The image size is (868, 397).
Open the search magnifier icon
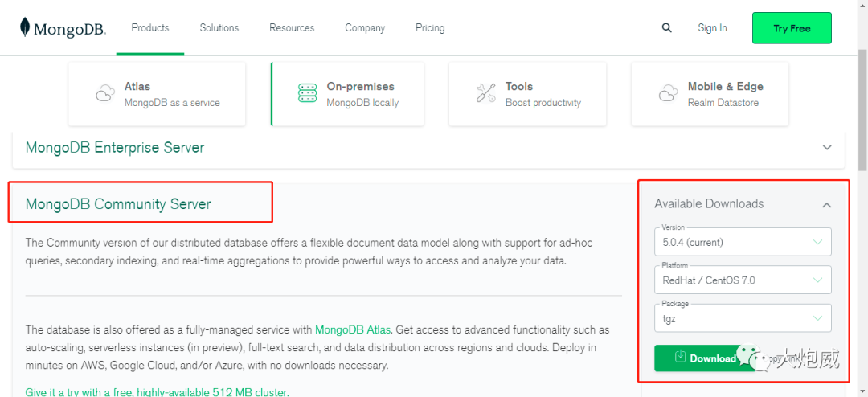point(666,28)
